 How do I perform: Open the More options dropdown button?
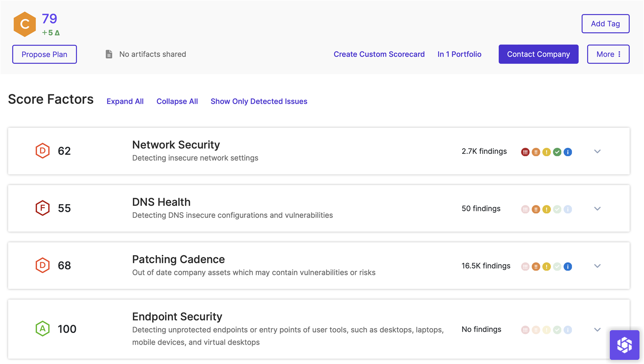tap(608, 54)
